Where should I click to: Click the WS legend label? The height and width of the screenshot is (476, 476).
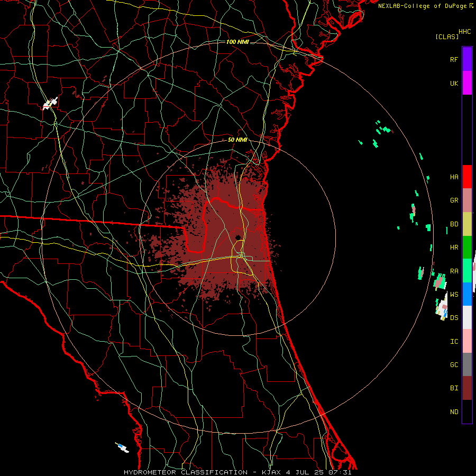click(x=454, y=295)
